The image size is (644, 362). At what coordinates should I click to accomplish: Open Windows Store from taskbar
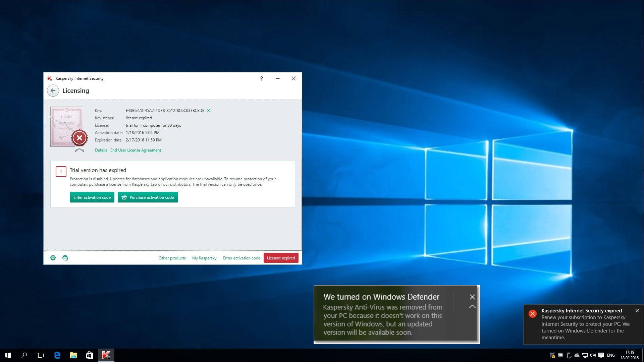(90, 355)
